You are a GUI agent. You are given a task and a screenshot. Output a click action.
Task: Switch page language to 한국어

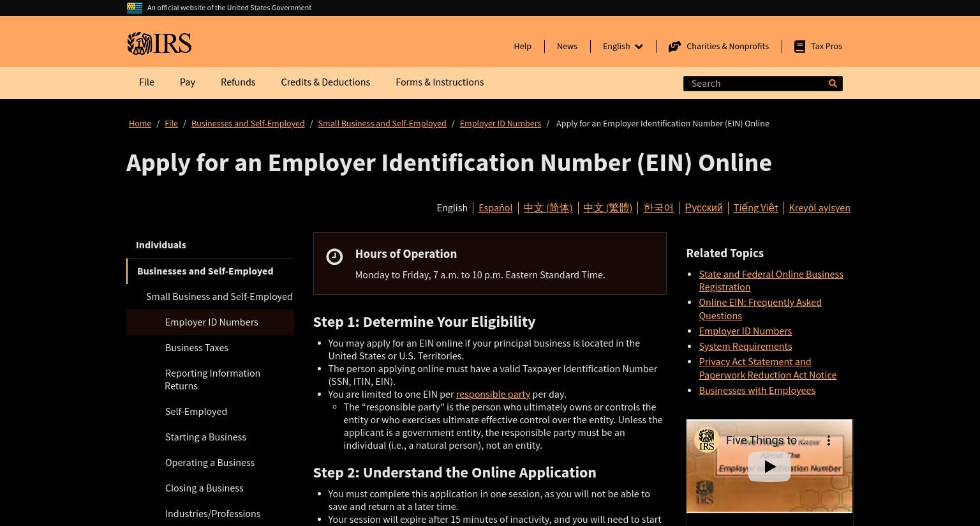658,207
